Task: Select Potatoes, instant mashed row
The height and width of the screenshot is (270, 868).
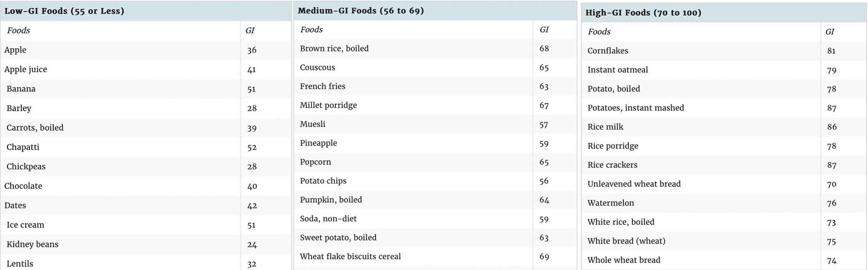Action: [724, 108]
